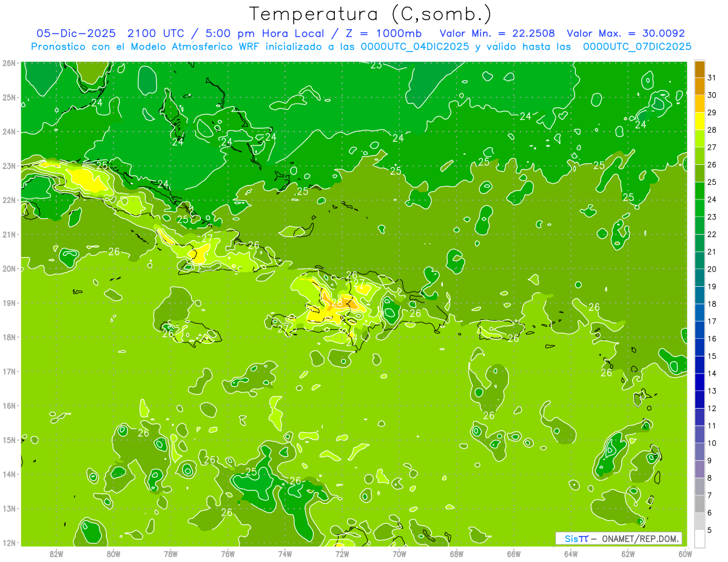Pick colorbar segment between 30 and 31
The image size is (728, 562).
click(699, 86)
